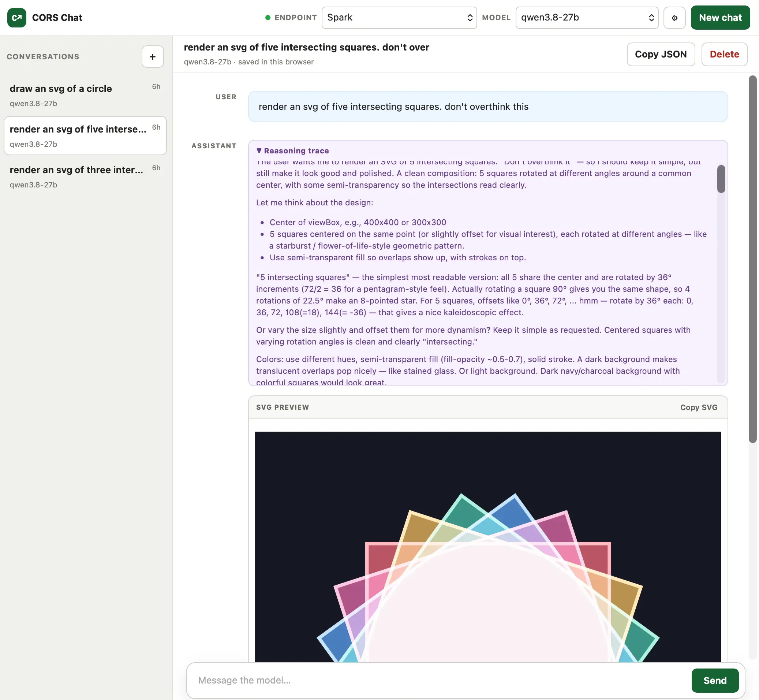
Task: Copy the SVG output
Action: pyautogui.click(x=698, y=407)
